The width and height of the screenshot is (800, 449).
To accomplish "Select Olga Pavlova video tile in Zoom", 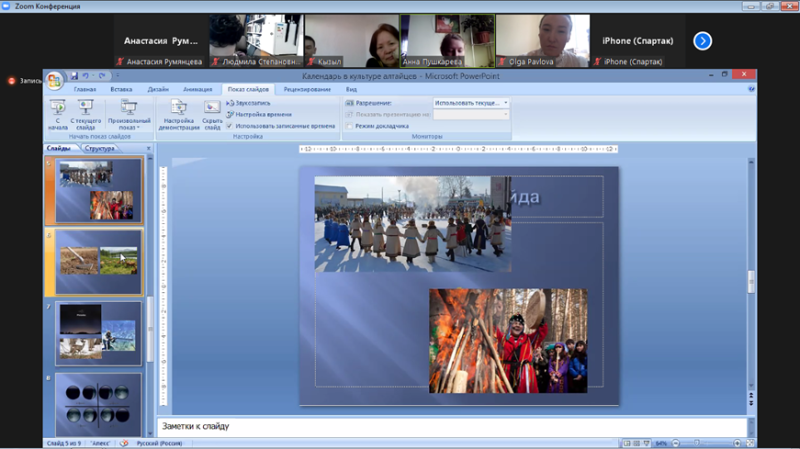I will click(x=543, y=41).
